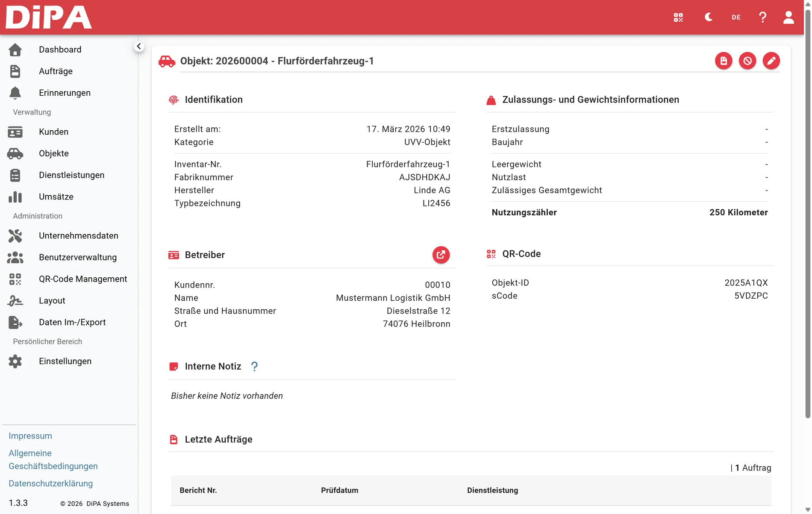This screenshot has height=514, width=812.
Task: Click the Prüfdatum column header
Action: pyautogui.click(x=340, y=491)
